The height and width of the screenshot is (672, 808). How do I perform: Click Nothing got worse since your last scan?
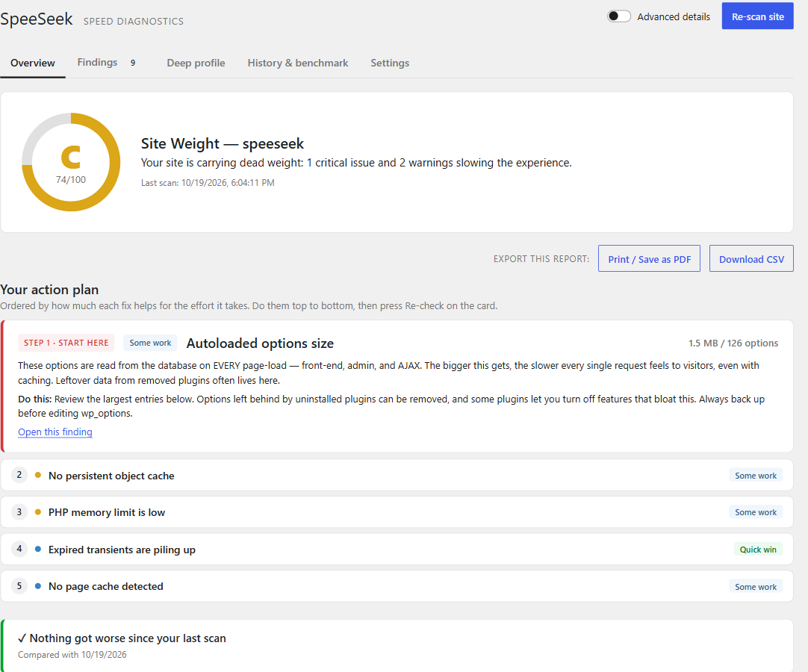(x=122, y=638)
